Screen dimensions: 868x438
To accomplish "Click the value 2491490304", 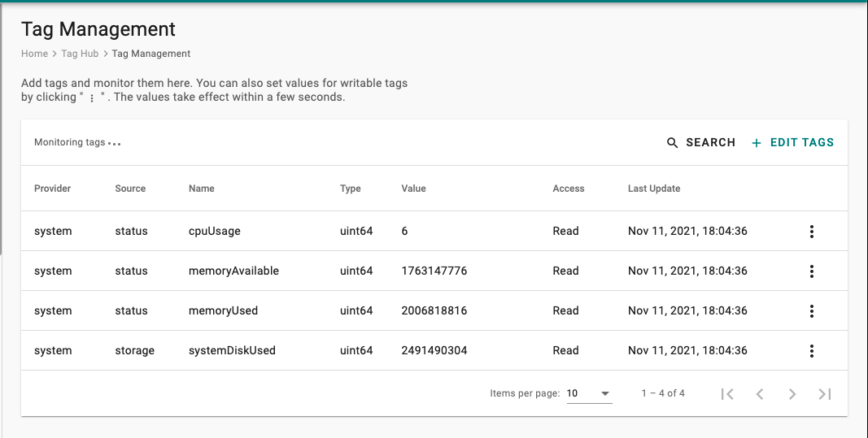I will click(x=434, y=350).
